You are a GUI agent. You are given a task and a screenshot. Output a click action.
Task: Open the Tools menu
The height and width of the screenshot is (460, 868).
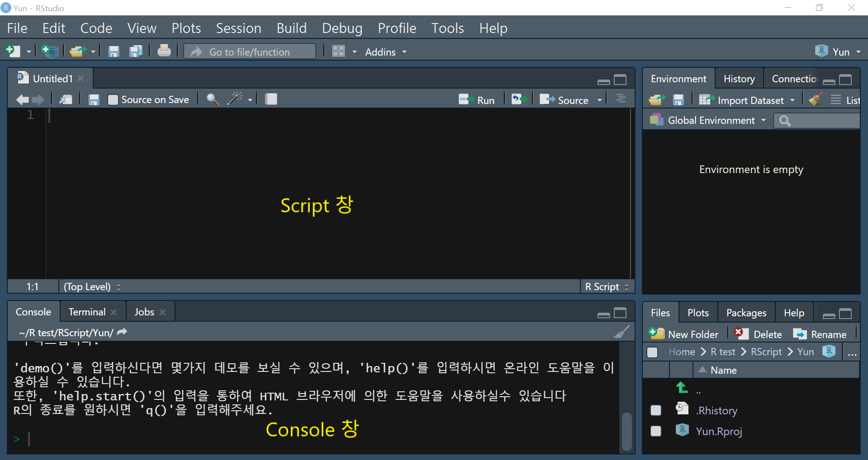pos(447,28)
